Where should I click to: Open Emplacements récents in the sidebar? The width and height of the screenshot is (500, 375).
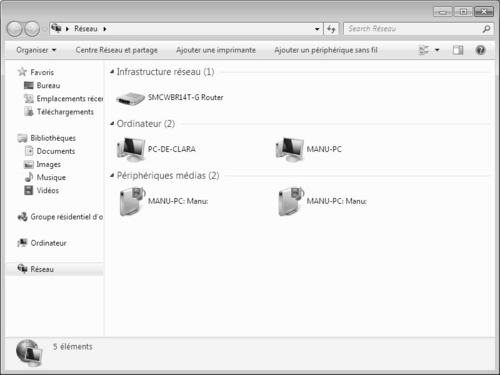(x=70, y=99)
